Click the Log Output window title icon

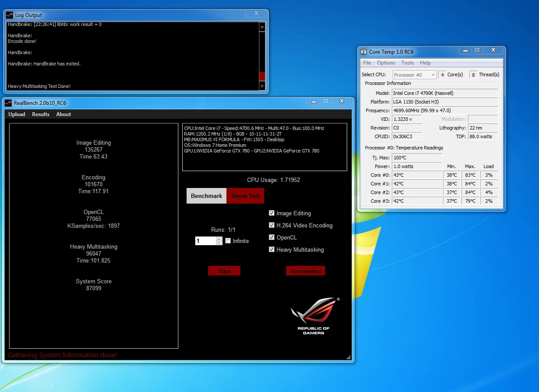point(10,15)
